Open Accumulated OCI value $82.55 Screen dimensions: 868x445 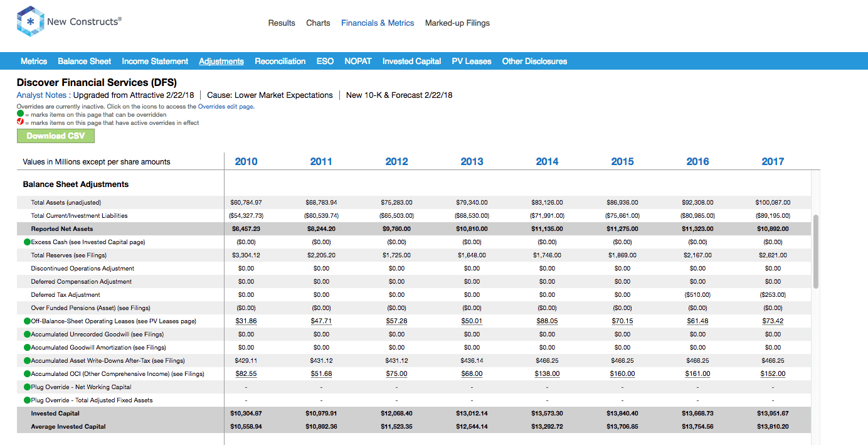[x=246, y=373]
